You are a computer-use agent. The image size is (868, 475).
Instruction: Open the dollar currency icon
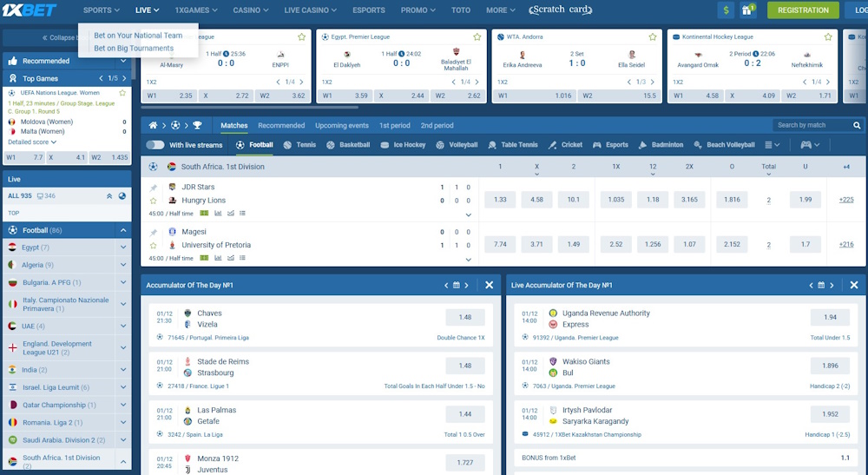[x=726, y=10]
